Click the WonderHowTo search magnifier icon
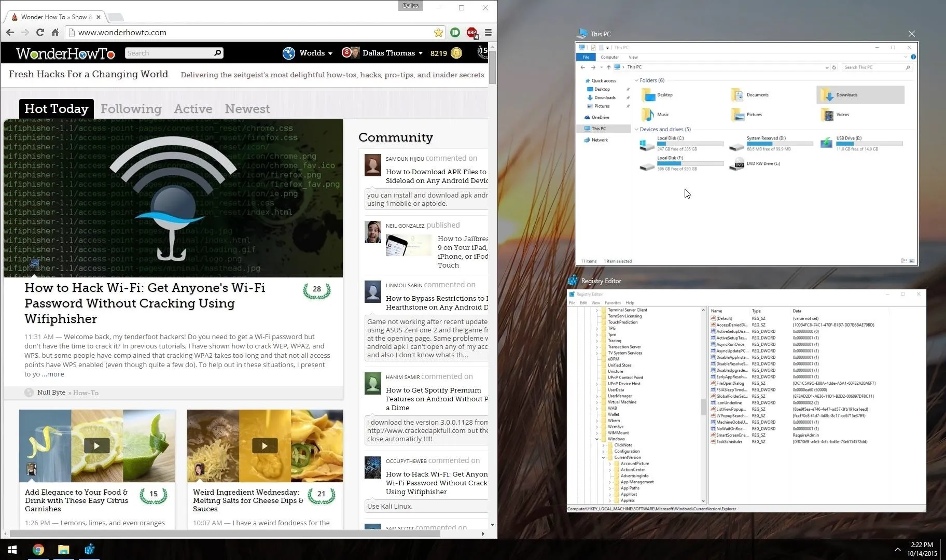 218,53
